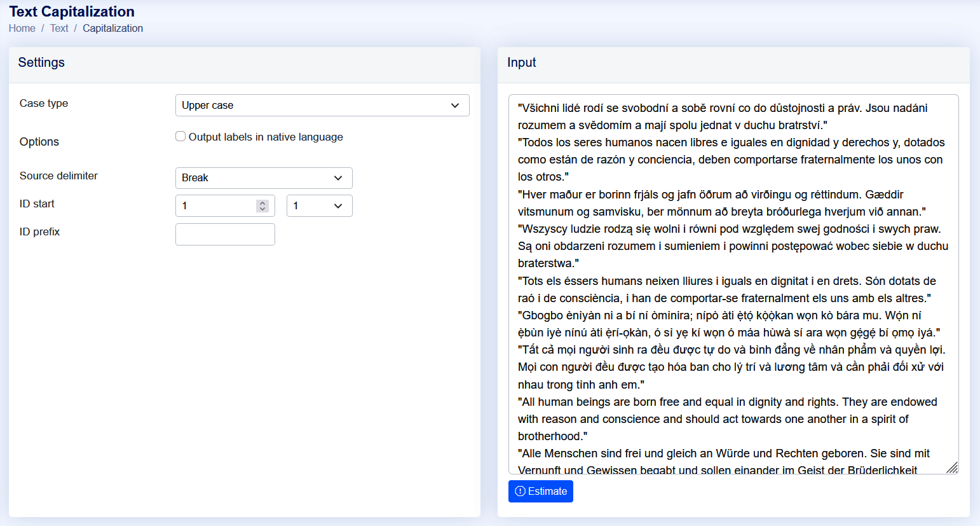Click the Options label
This screenshot has height=526, width=980.
(39, 142)
